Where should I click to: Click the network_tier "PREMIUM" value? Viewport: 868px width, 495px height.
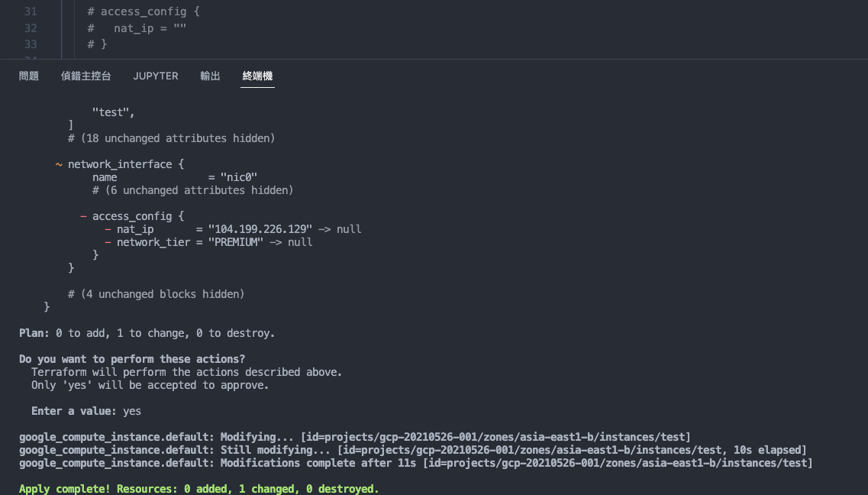click(x=236, y=242)
